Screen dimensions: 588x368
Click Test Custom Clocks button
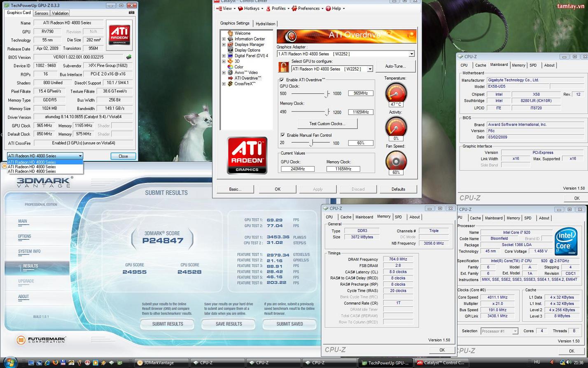point(327,124)
